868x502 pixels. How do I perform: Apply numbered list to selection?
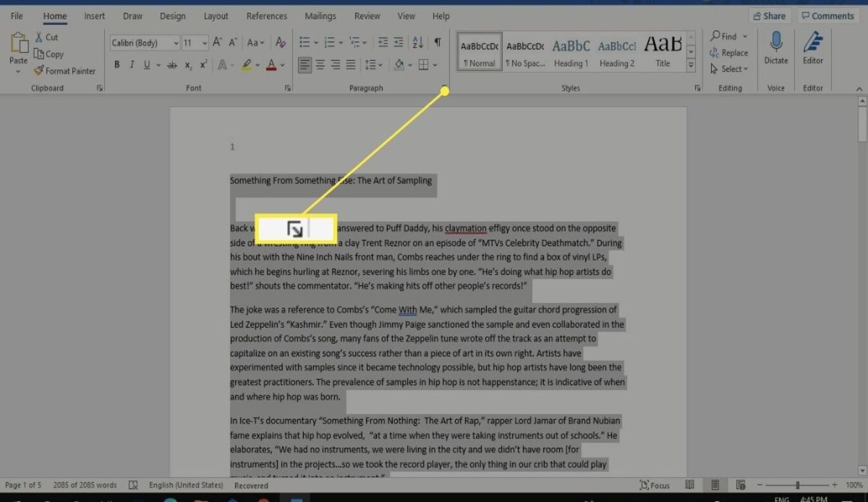click(329, 42)
